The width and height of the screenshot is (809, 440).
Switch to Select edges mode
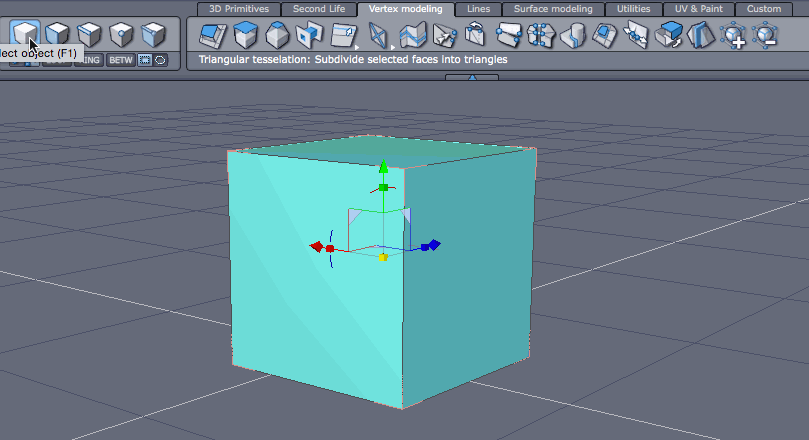click(x=89, y=34)
